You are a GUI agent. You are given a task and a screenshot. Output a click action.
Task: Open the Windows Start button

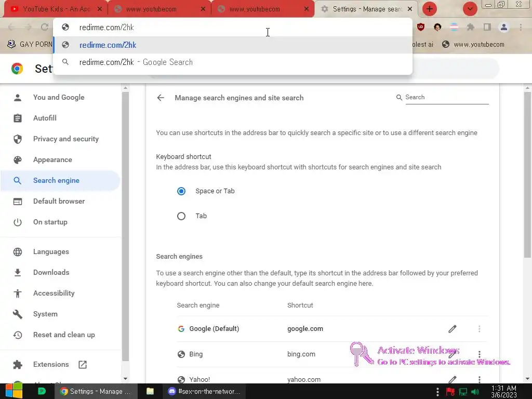pos(14,391)
